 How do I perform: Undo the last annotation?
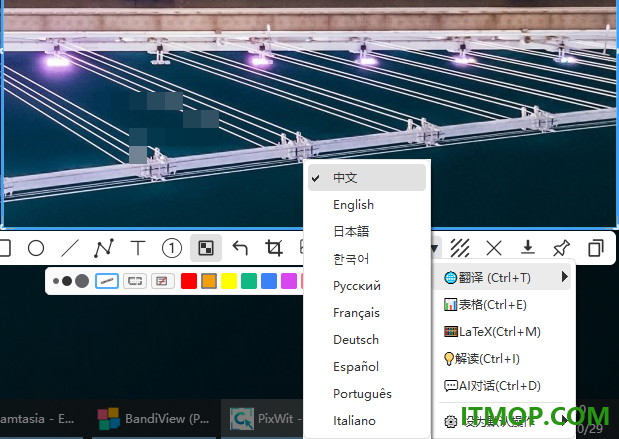click(240, 248)
